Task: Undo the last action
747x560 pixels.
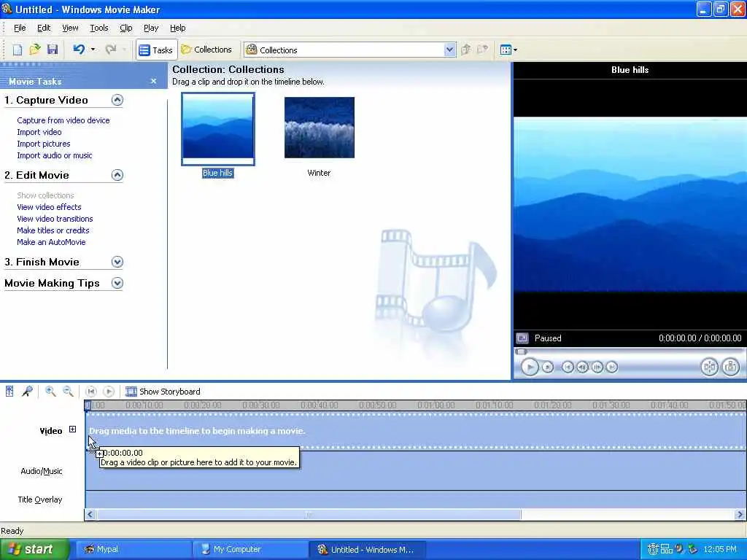Action: point(79,50)
